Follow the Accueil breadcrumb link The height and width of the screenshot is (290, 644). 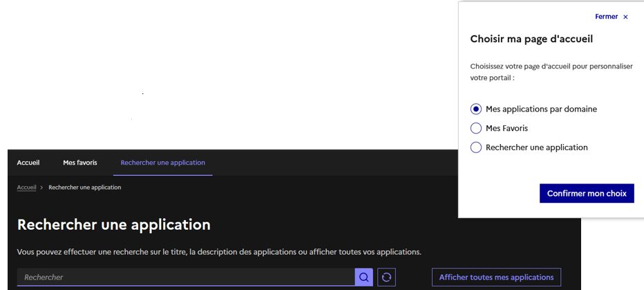tap(26, 188)
